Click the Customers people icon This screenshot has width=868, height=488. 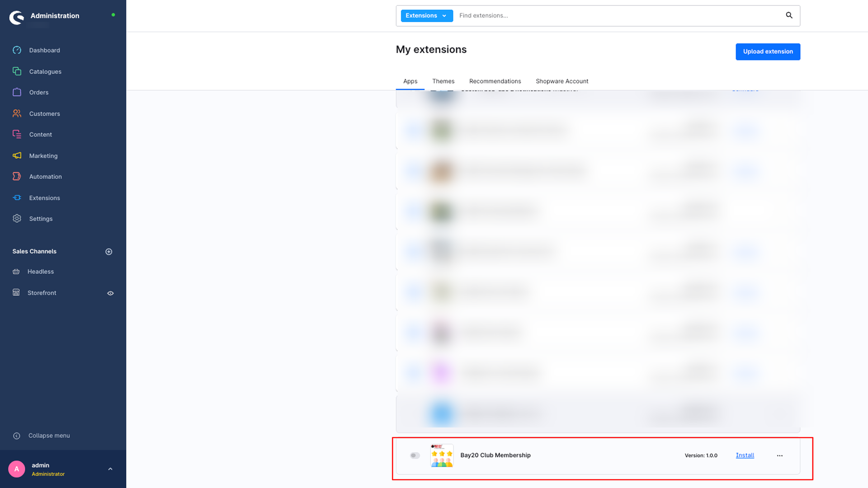(x=17, y=113)
